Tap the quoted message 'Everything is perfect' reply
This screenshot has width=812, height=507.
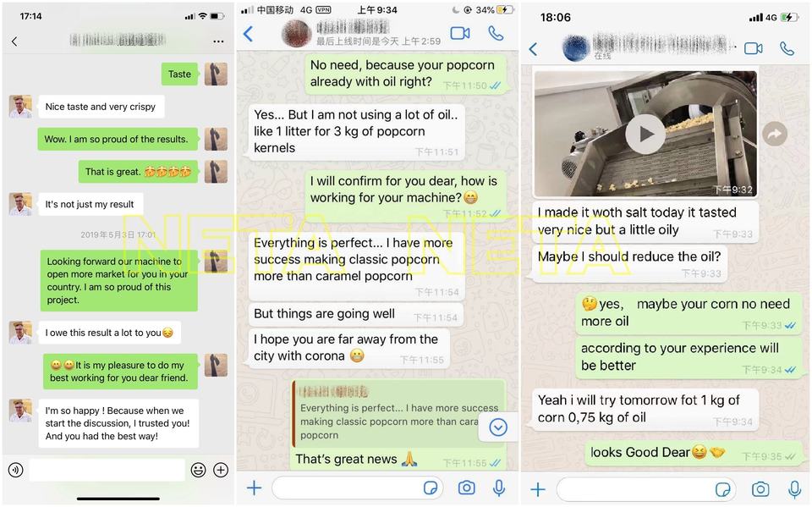(398, 414)
